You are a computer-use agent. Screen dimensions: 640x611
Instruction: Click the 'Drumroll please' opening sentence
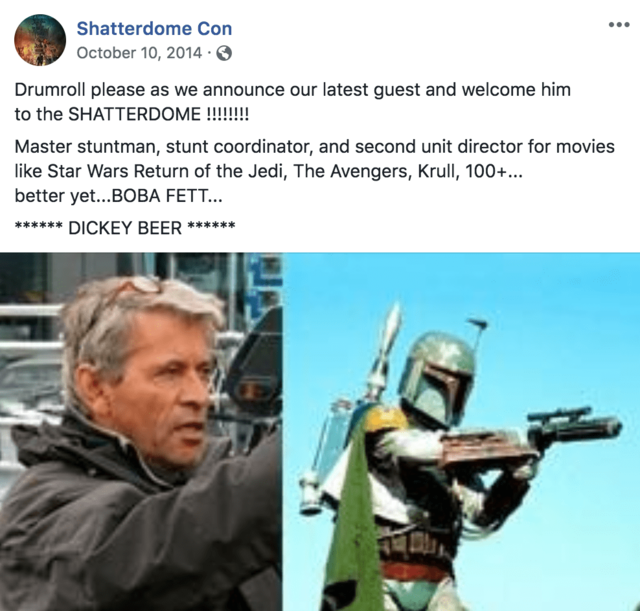pyautogui.click(x=292, y=102)
